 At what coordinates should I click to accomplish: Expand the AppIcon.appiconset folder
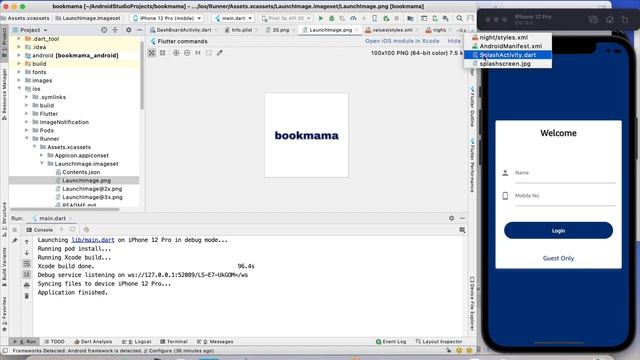(x=42, y=155)
